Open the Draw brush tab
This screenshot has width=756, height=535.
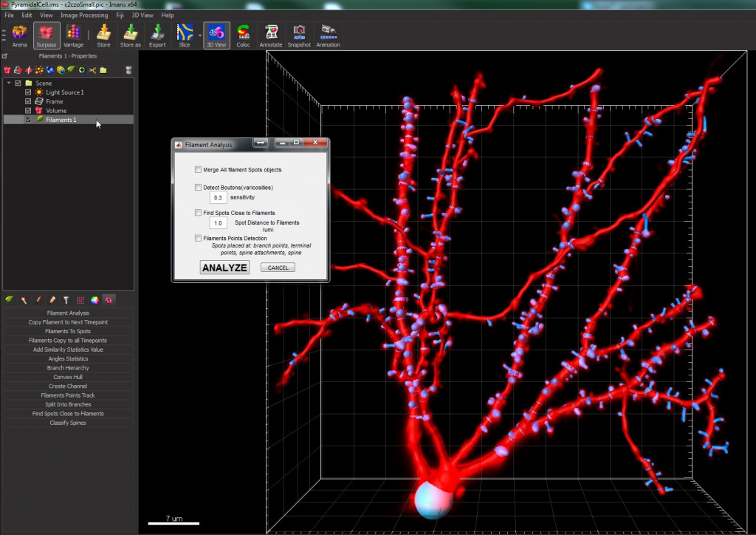tap(38, 300)
